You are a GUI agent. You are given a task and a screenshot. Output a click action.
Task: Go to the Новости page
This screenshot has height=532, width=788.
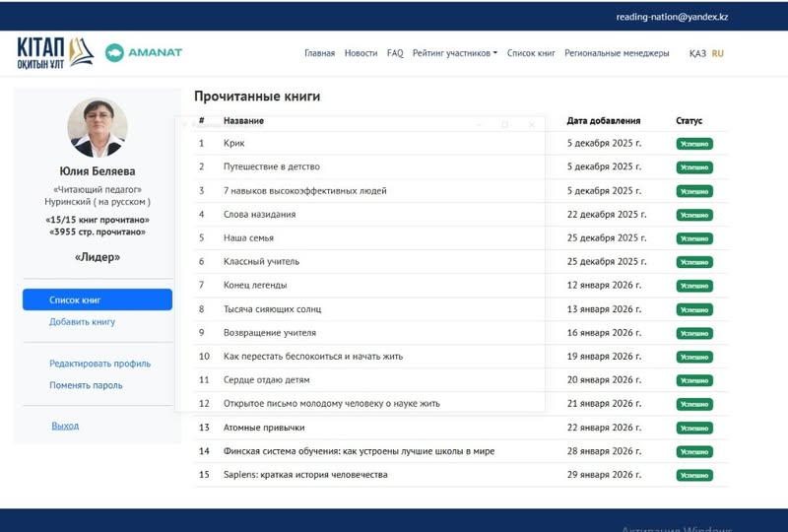pyautogui.click(x=361, y=53)
